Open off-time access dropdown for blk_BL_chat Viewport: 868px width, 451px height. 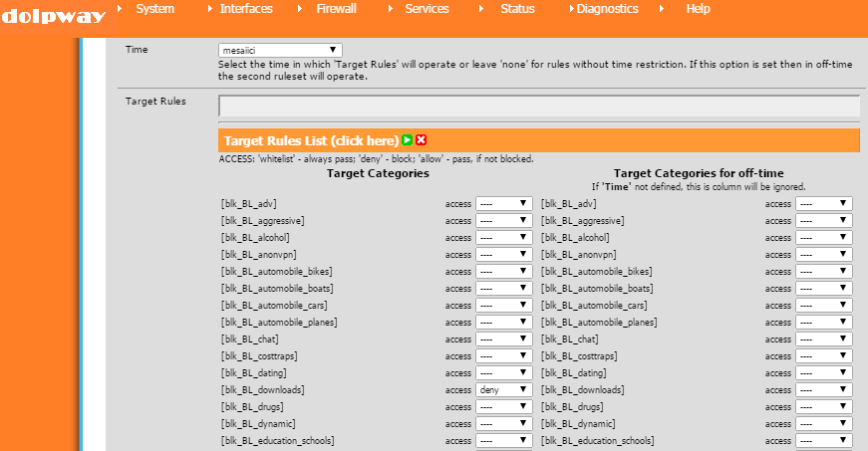823,339
